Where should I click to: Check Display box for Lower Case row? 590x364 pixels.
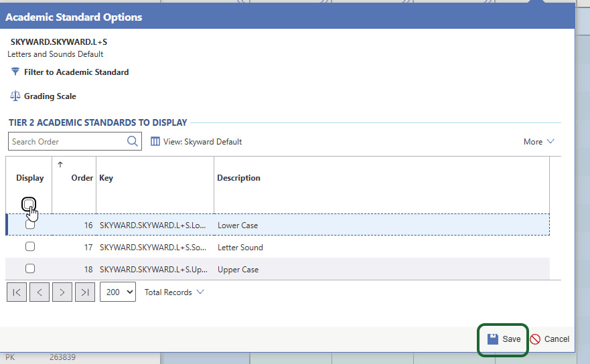click(30, 225)
